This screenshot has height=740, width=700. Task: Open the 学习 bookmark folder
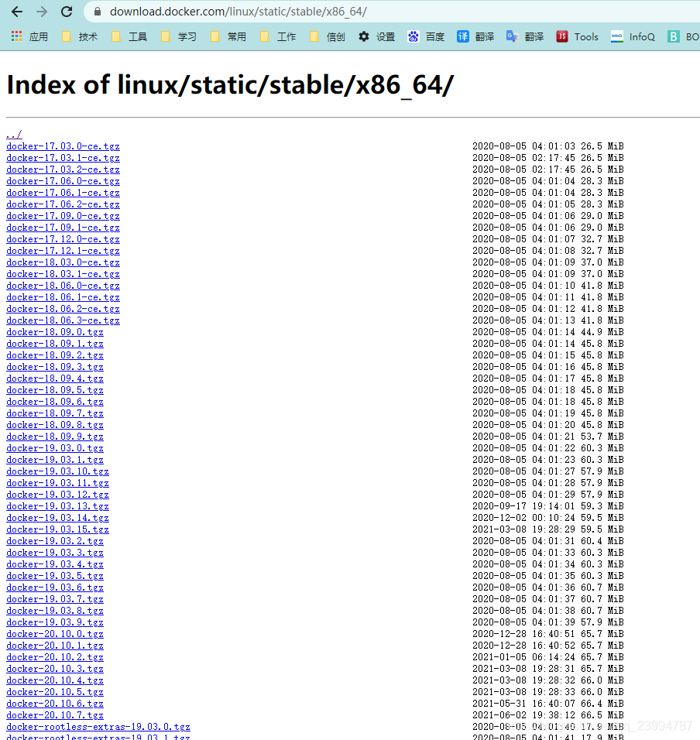(x=179, y=37)
